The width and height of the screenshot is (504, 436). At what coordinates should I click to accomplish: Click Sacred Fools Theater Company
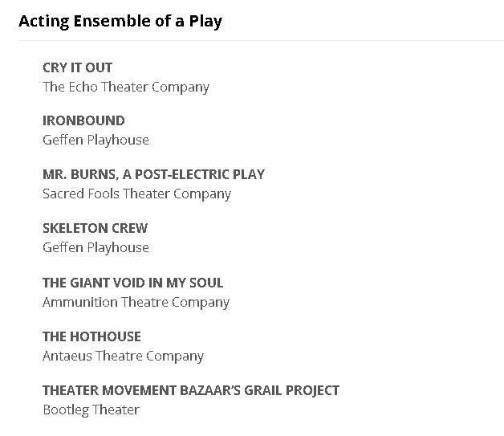[x=136, y=194]
